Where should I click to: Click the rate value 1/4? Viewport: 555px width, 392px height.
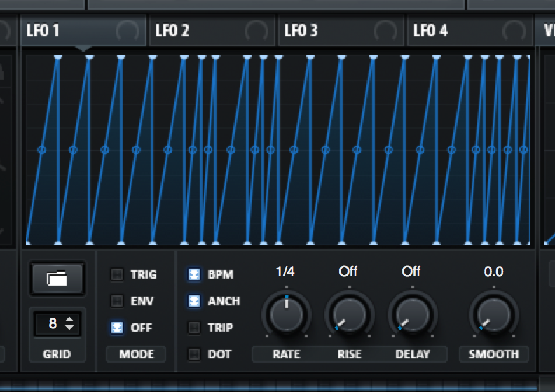(x=285, y=272)
